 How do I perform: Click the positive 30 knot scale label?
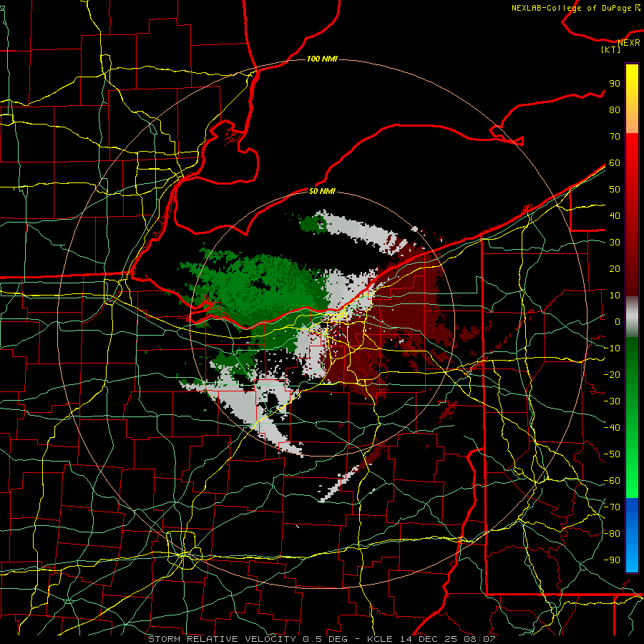pyautogui.click(x=615, y=243)
